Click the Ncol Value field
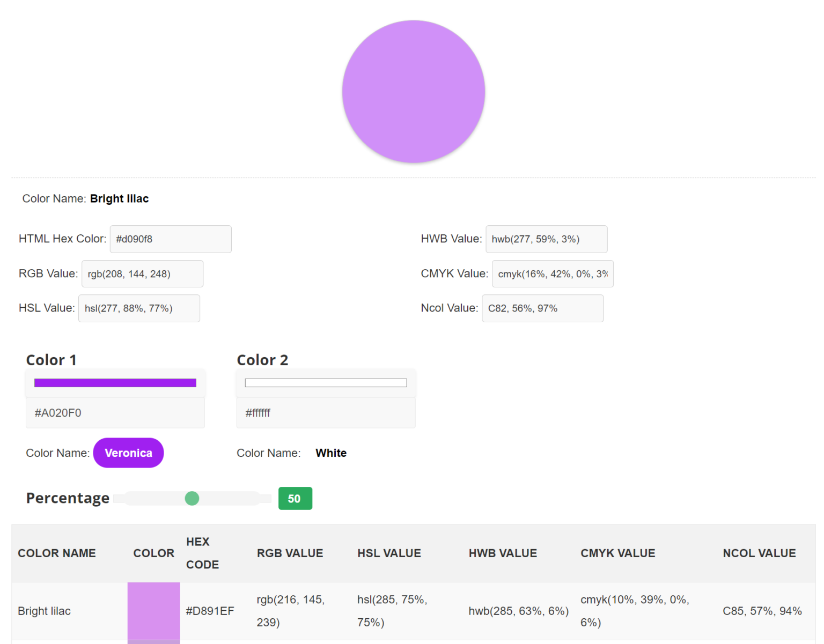The width and height of the screenshot is (824, 644). (542, 308)
